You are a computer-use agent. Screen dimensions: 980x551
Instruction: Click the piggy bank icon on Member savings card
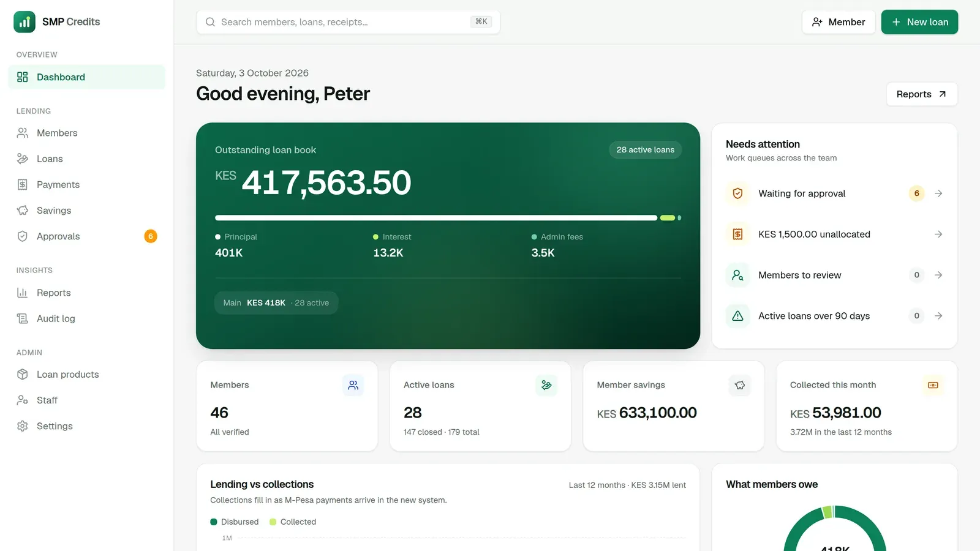(740, 385)
